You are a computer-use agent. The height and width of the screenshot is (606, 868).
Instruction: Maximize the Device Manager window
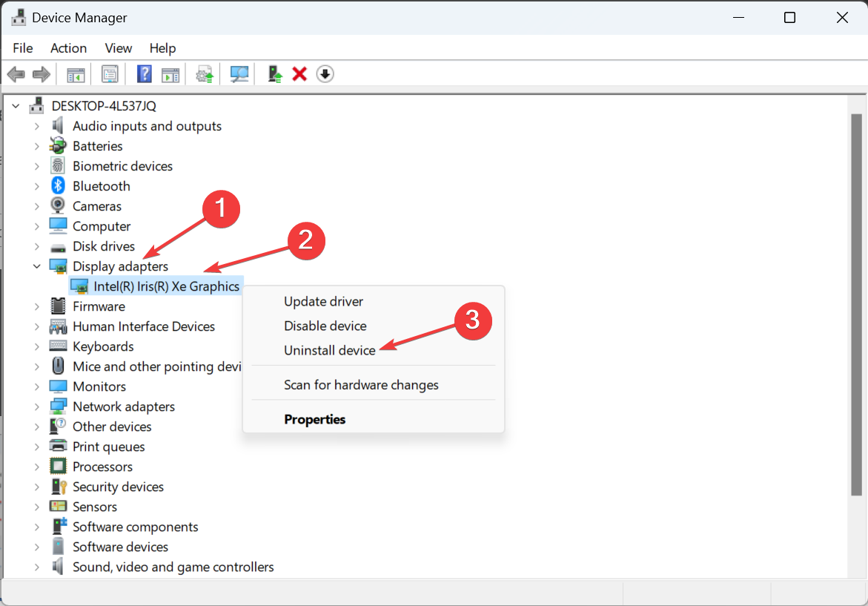point(790,18)
